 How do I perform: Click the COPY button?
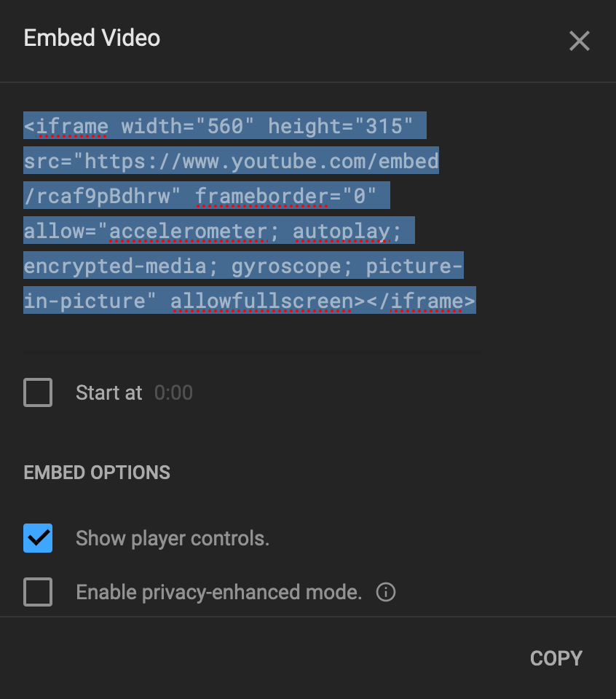[x=556, y=658]
